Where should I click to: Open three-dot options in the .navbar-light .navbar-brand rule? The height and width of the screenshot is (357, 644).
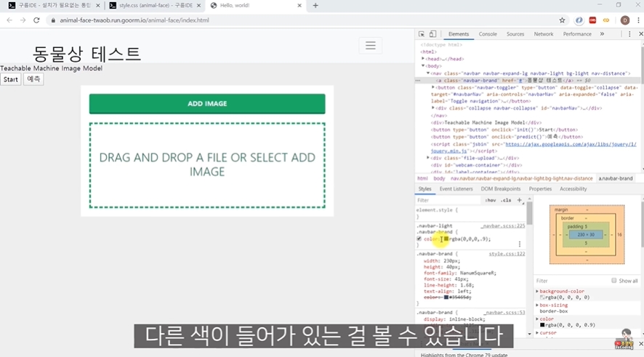[x=519, y=244]
